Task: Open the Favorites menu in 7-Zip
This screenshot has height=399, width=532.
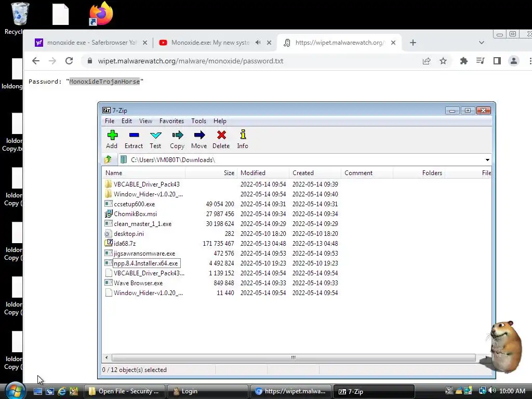Action: coord(171,121)
